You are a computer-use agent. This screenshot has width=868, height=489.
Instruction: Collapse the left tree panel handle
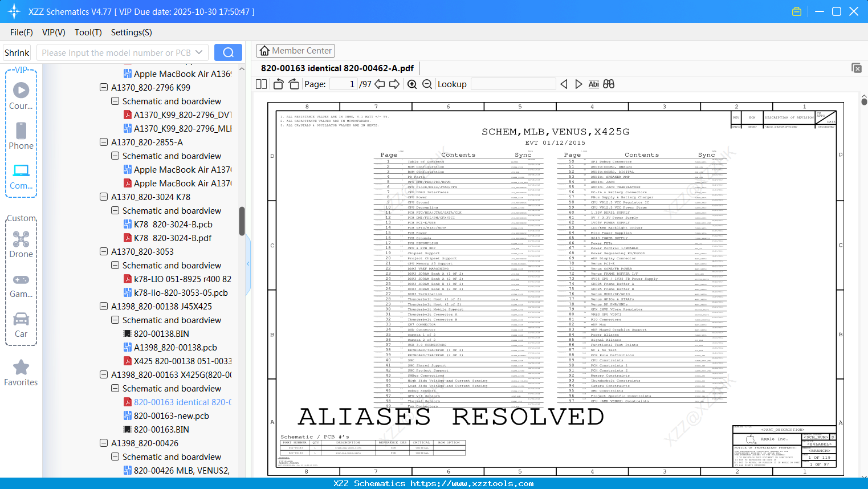[248, 264]
